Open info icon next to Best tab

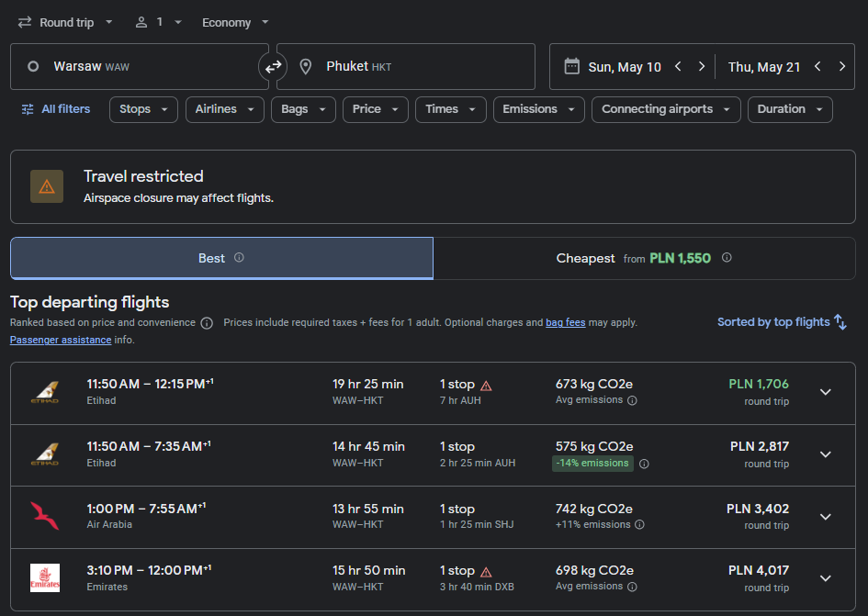[239, 257]
